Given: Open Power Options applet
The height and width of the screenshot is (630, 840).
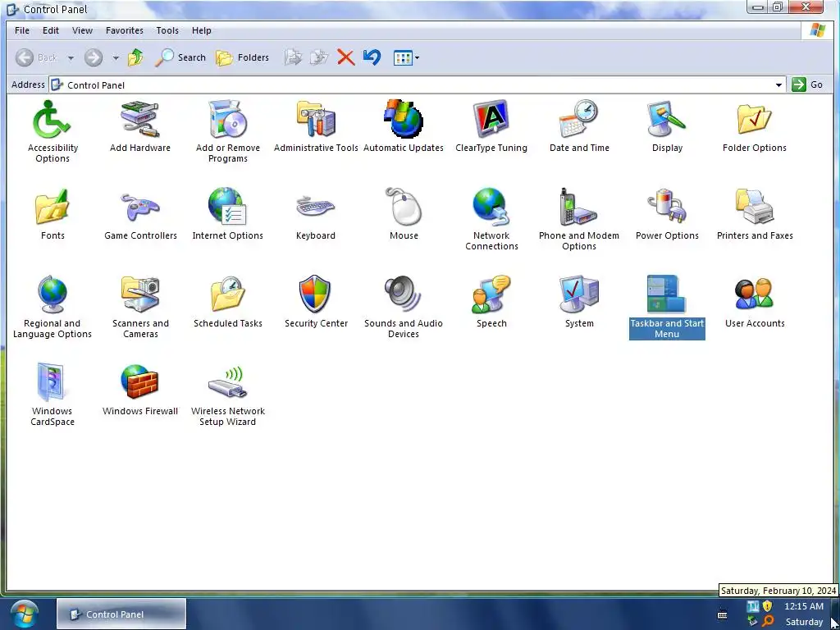Looking at the screenshot, I should (x=667, y=214).
